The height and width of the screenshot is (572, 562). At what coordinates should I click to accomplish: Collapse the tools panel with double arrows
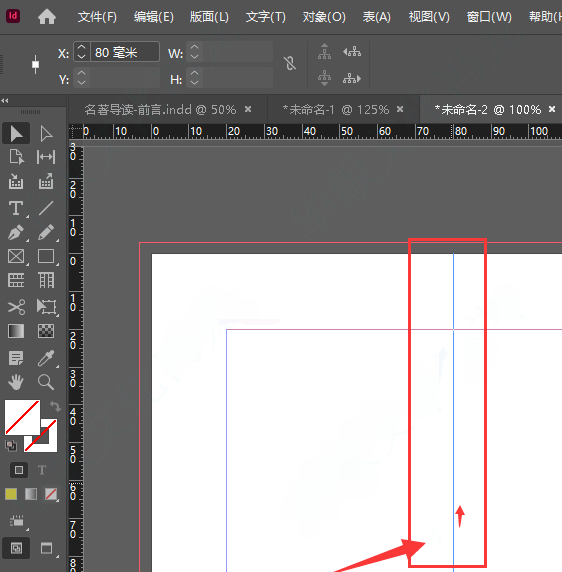[5, 101]
